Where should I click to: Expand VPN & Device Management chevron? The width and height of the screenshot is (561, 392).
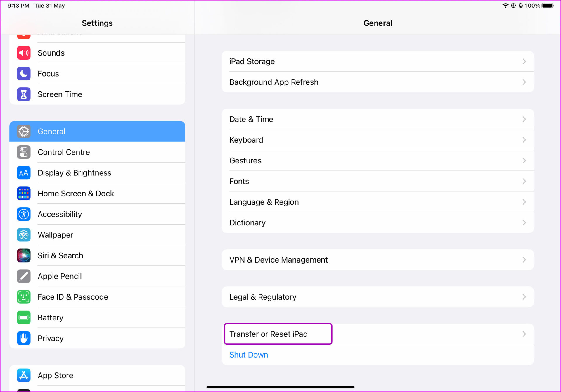(524, 260)
